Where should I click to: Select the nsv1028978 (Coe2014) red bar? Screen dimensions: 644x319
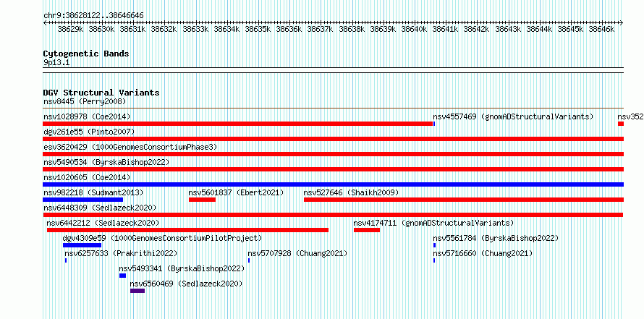tap(238, 124)
